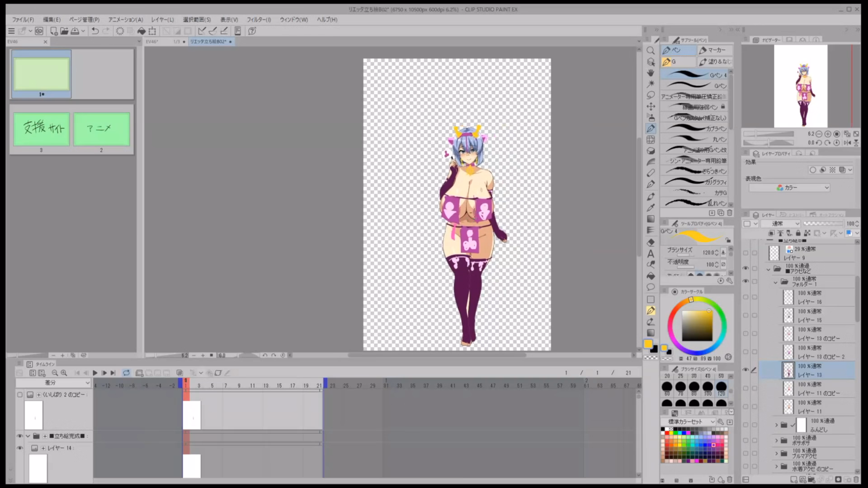The image size is (868, 488).
Task: Expand the ふんどし folder
Action: 776,425
